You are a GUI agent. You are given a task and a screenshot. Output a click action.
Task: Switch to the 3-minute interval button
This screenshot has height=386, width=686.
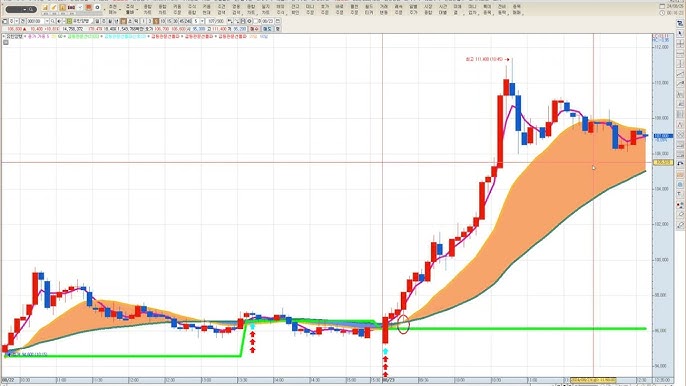point(150,21)
